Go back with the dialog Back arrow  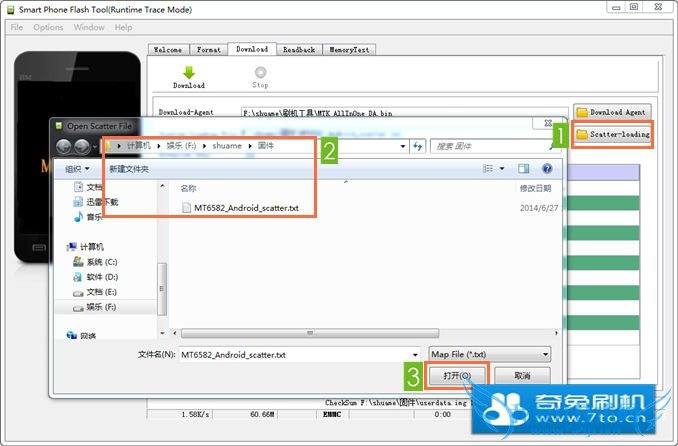(64, 147)
